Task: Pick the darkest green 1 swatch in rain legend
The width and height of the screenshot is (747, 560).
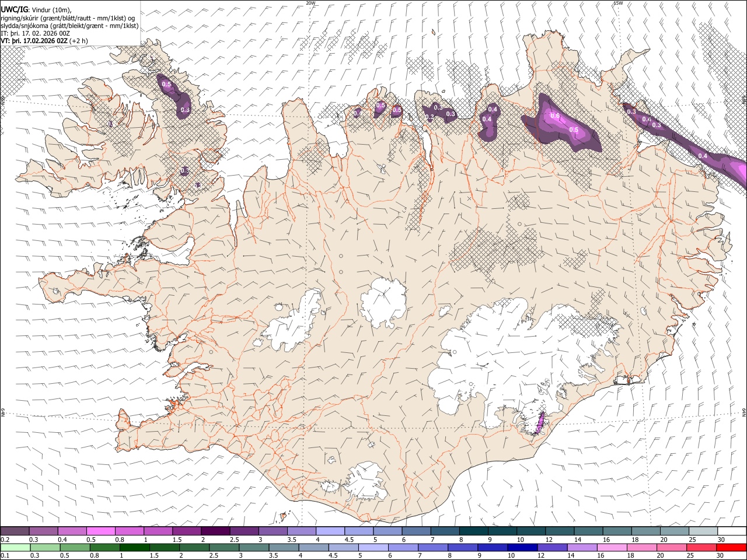Action: [134, 547]
